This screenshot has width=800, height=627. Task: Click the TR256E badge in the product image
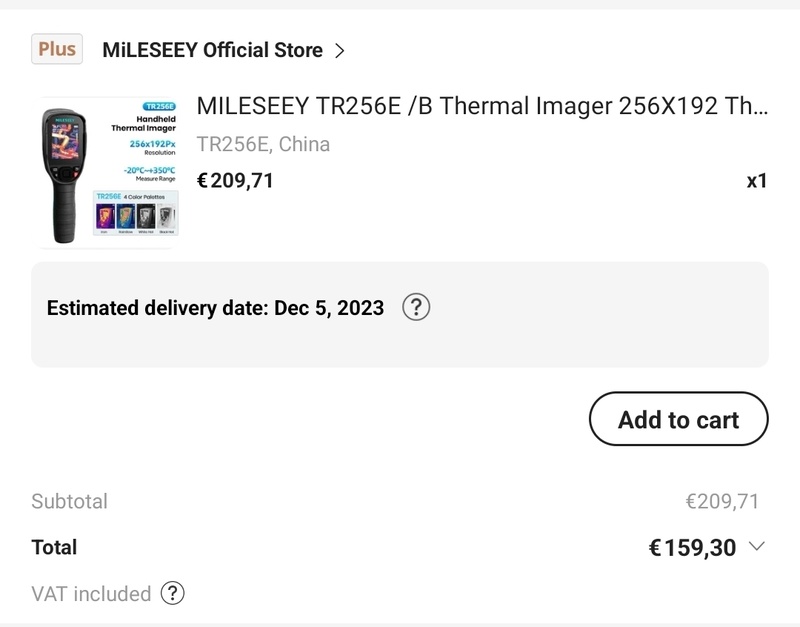(x=159, y=106)
